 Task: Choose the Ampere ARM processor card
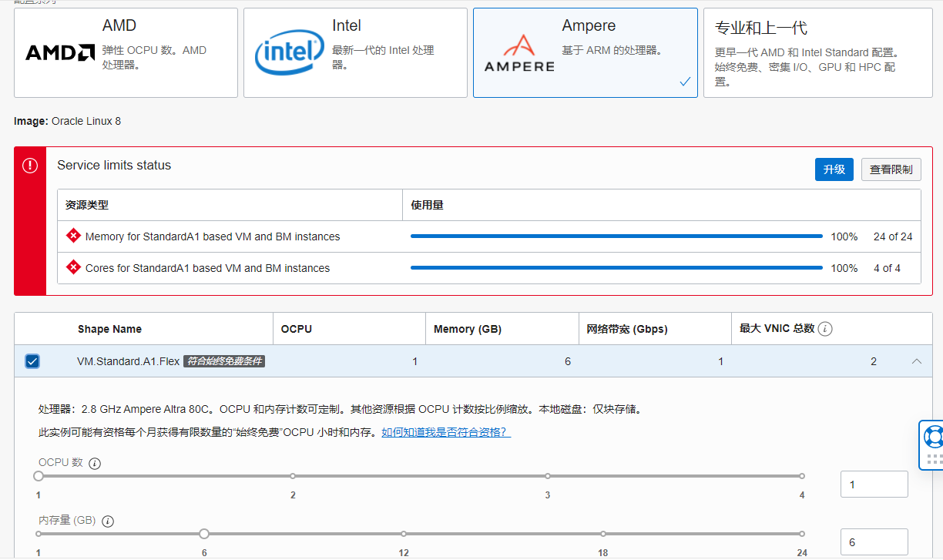[586, 53]
